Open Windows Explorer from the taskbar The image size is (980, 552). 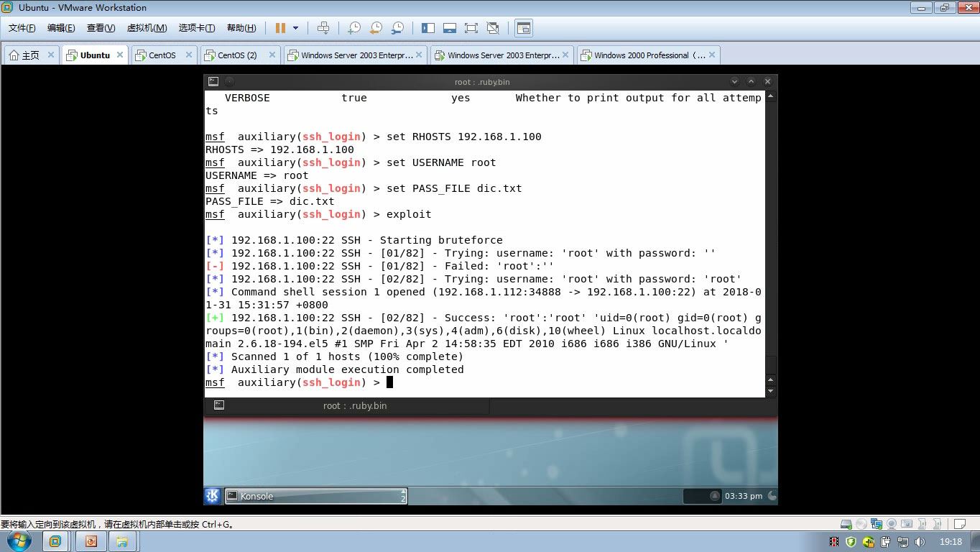point(123,541)
